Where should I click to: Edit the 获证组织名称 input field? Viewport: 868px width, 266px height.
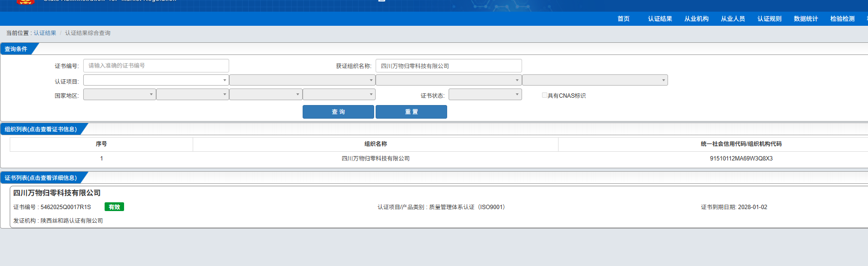[449, 66]
